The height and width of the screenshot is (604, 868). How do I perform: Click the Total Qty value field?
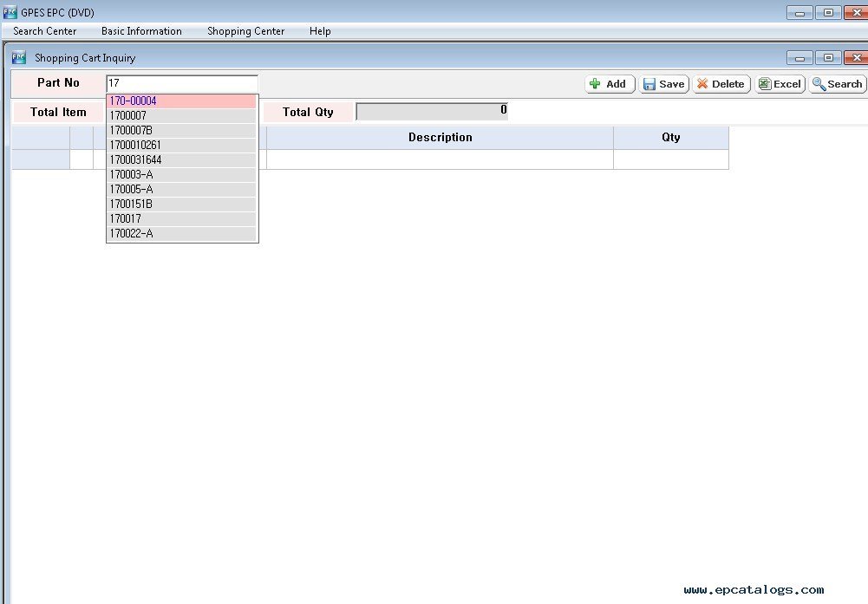(431, 112)
